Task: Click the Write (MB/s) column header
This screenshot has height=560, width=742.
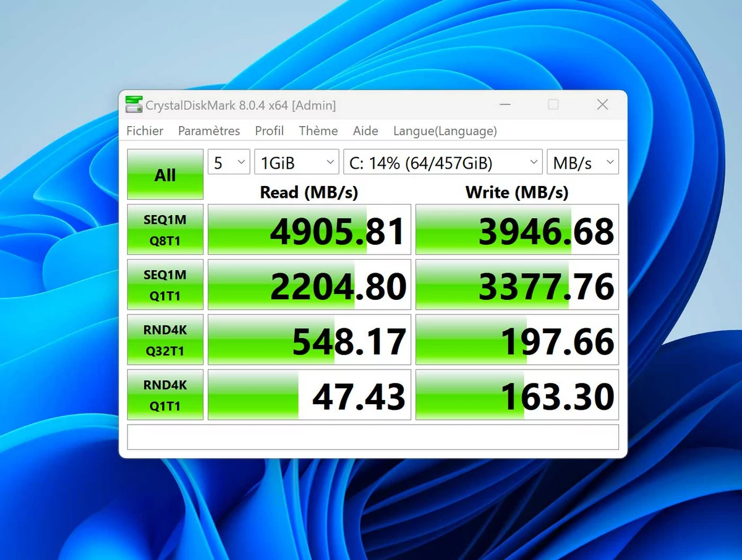Action: 517,192
